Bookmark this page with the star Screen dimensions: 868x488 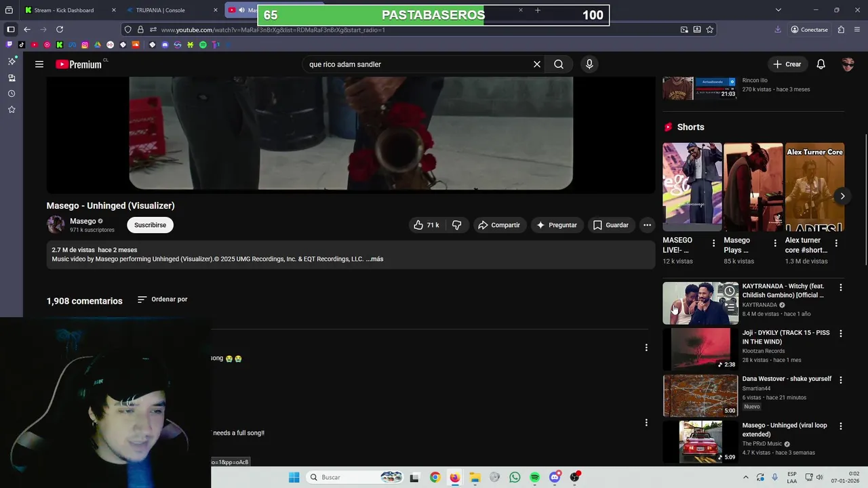tap(709, 30)
